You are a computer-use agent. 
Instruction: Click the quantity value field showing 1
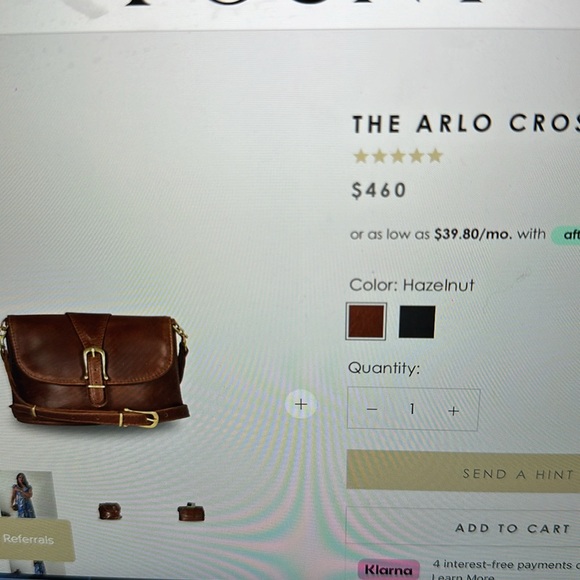[412, 409]
